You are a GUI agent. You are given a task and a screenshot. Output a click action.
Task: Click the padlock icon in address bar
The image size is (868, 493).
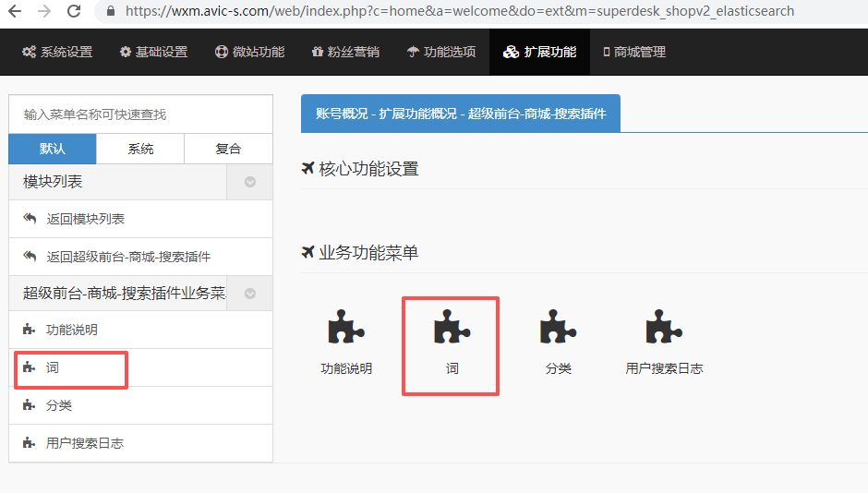tap(112, 12)
